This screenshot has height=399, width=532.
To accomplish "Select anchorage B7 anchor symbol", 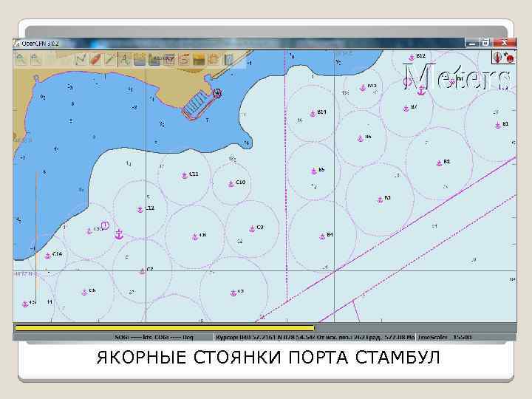I will (x=406, y=109).
